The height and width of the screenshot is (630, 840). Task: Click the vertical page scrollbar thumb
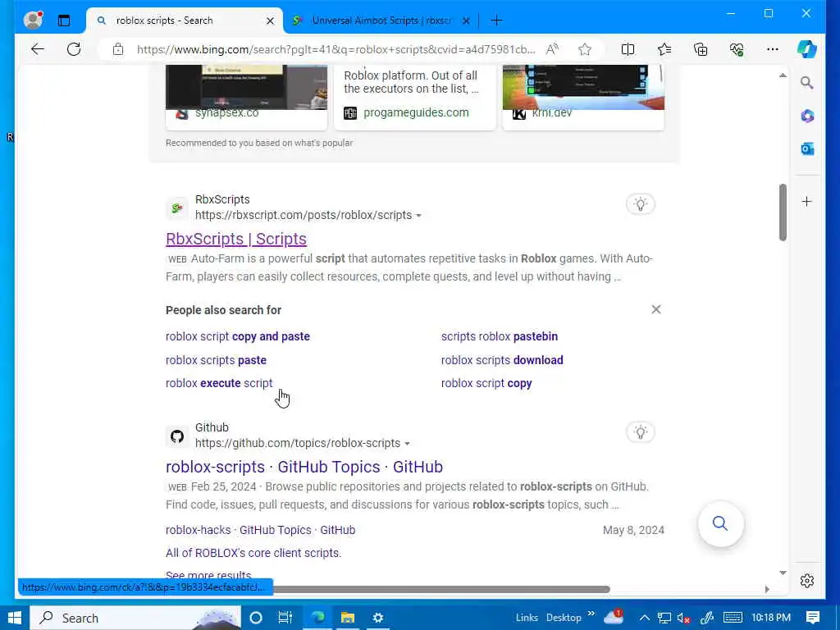coord(783,212)
